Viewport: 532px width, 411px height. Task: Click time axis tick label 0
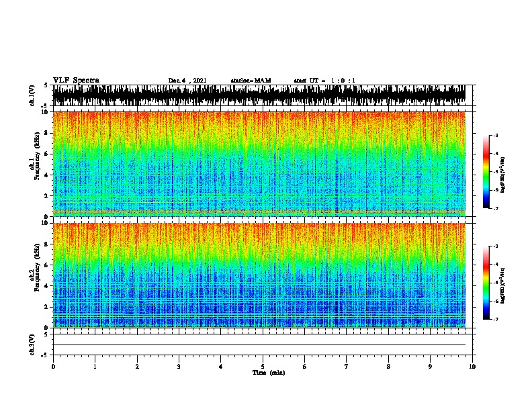[x=53, y=367]
